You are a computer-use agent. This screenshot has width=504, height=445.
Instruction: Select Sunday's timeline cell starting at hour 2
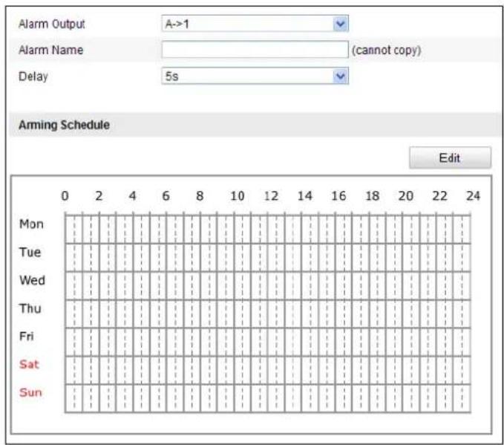coord(108,397)
